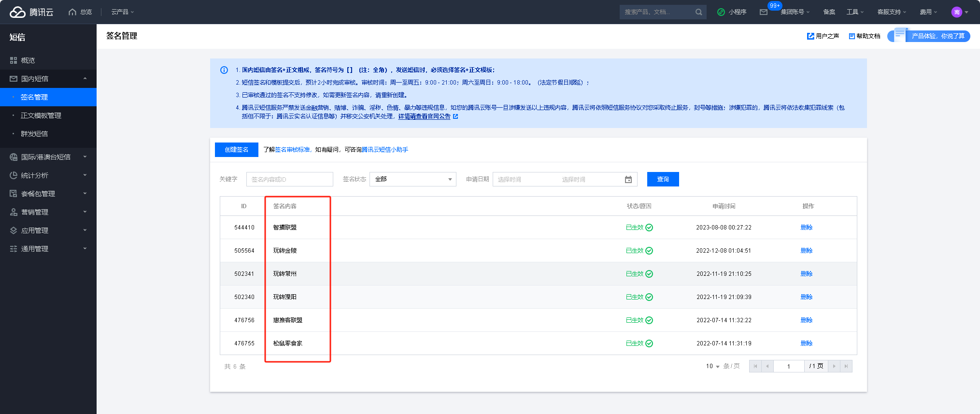Click the 2022-07-14 11:32:22 timestamp
The image size is (980, 414).
tap(724, 320)
